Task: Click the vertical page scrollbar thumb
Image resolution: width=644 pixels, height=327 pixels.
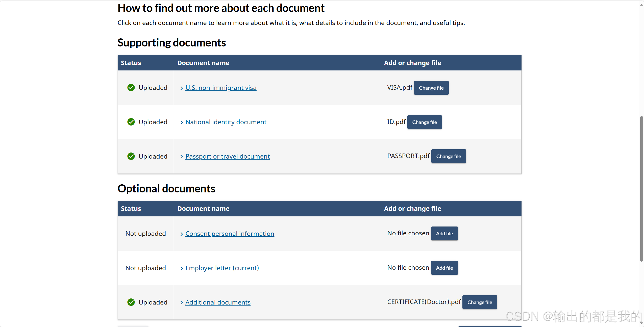Action: (x=641, y=189)
